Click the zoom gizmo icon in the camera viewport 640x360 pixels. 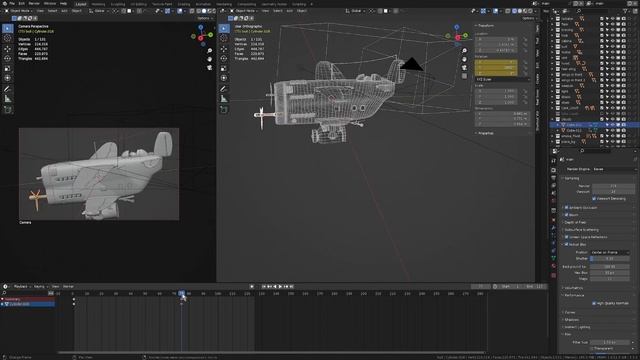(209, 51)
